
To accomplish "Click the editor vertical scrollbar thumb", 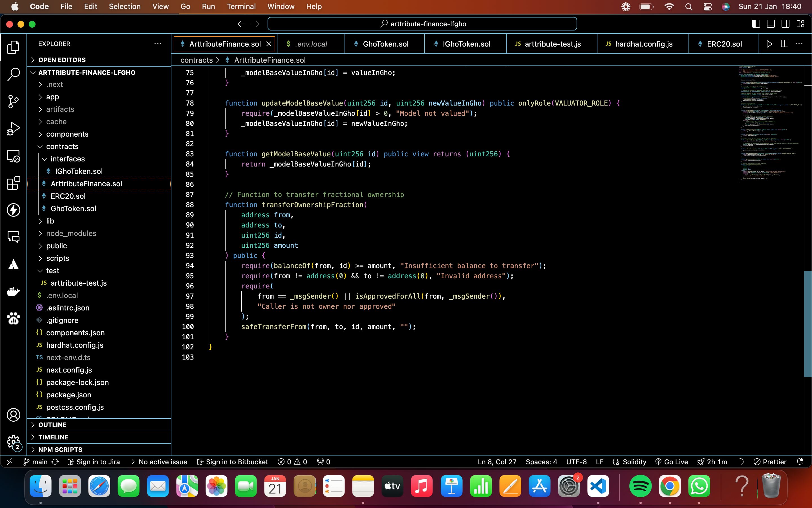I will point(808,324).
